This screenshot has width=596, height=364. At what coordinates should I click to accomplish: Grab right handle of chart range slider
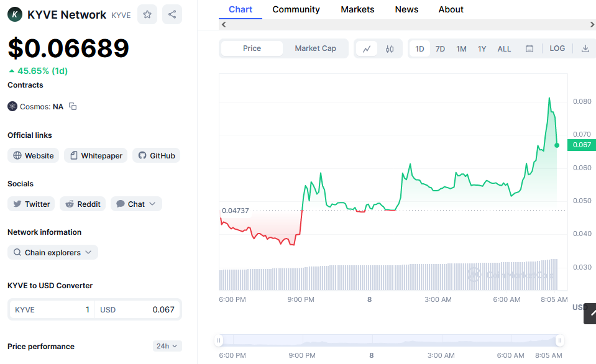559,340
